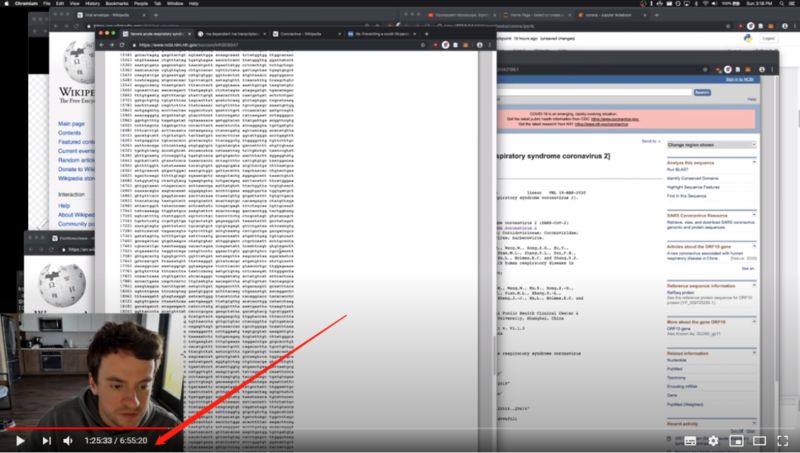The height and width of the screenshot is (453, 800).
Task: Open the Bookmarks menu
Action: (117, 4)
